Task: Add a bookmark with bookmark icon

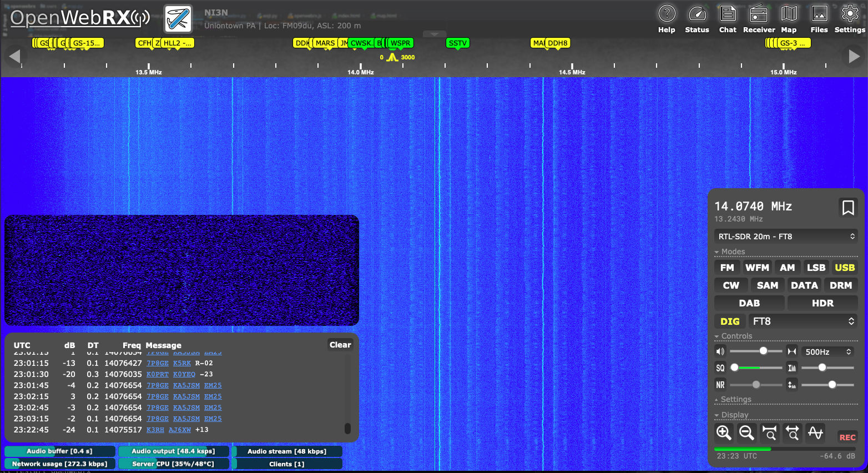Action: (848, 208)
